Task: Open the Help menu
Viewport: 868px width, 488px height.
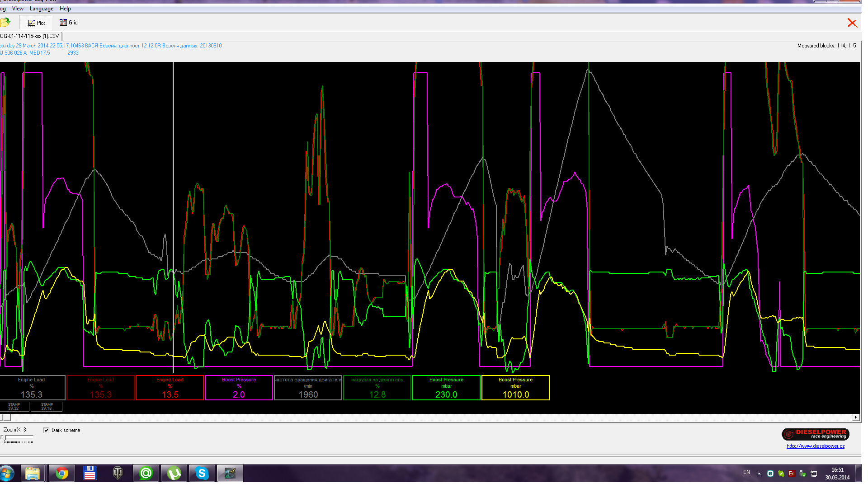Action: 65,9
